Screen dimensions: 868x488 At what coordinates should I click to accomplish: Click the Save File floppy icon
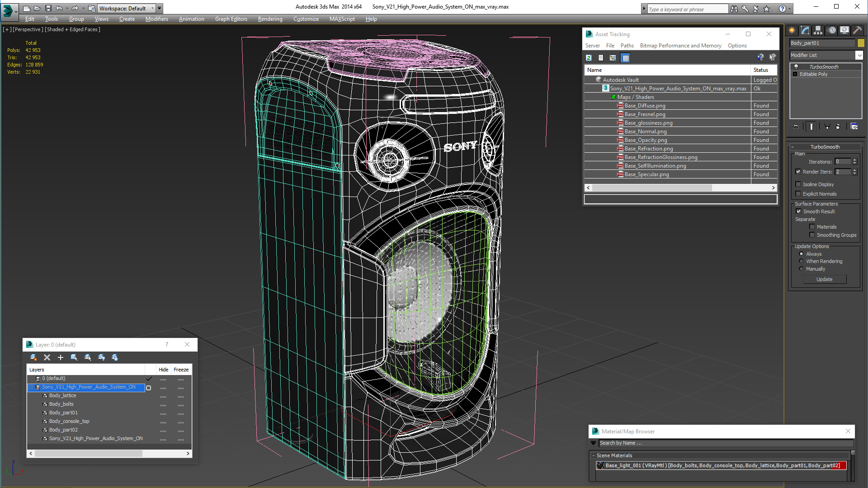pyautogui.click(x=48, y=8)
